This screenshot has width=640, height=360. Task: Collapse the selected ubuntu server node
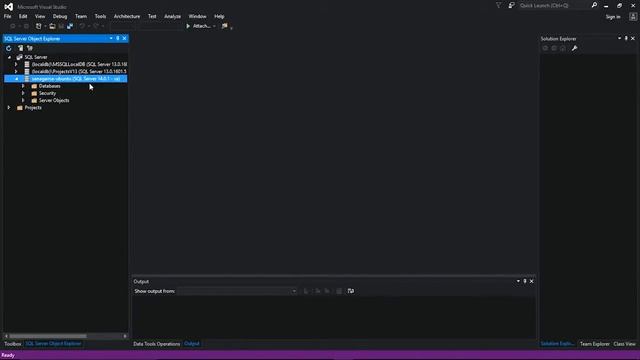[x=16, y=79]
